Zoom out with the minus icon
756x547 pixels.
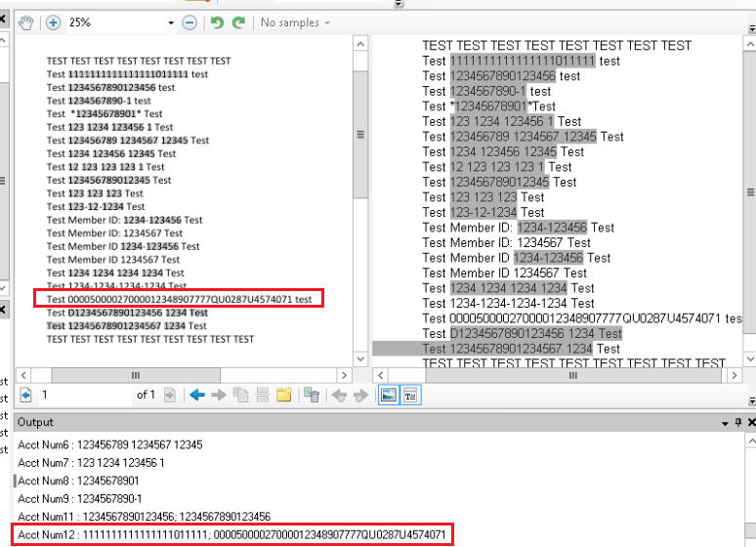tap(189, 22)
